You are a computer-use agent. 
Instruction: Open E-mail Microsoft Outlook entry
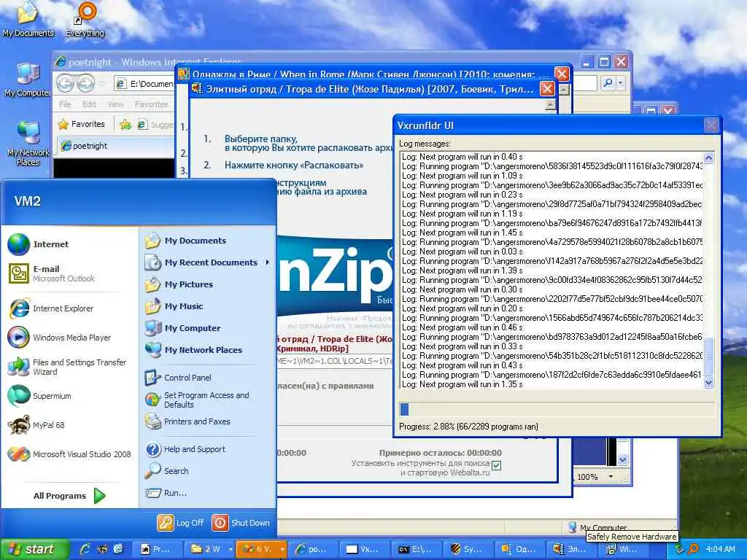click(52, 273)
